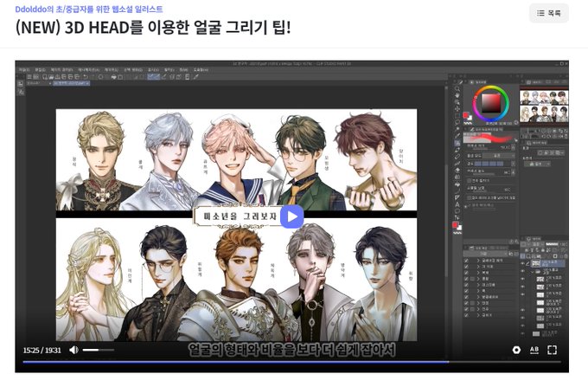Play the video with the center play button
588x387 pixels.
click(292, 216)
